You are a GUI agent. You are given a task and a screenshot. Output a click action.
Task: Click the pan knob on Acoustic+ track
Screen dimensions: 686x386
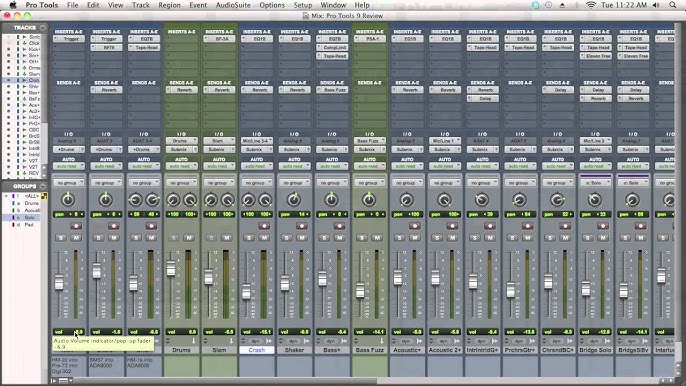click(x=407, y=200)
